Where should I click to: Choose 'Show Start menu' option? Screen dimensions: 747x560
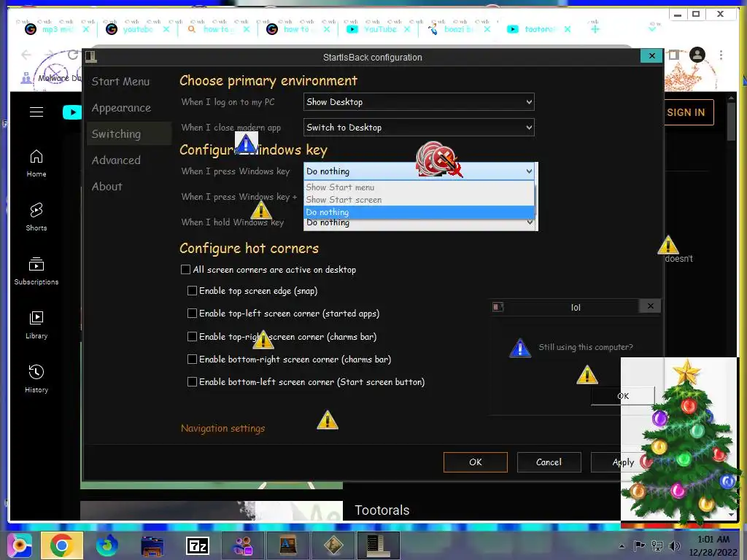[419, 187]
